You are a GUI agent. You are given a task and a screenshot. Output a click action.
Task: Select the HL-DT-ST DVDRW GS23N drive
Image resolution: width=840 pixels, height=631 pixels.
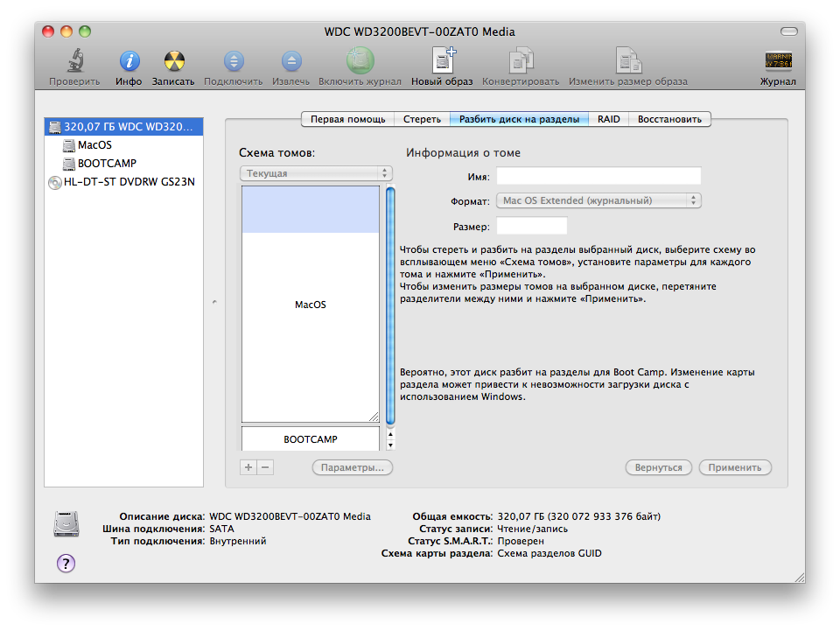coord(129,182)
